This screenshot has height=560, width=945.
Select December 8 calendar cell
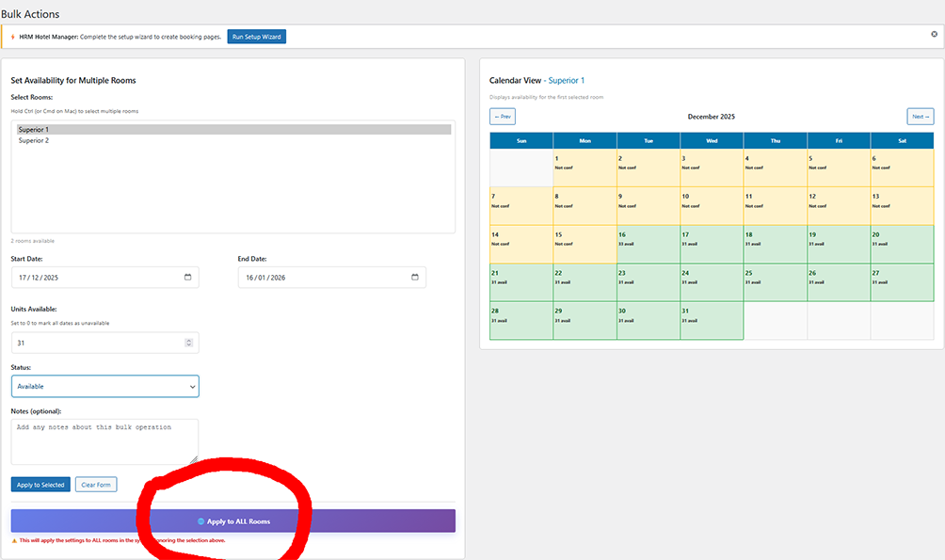tap(585, 206)
